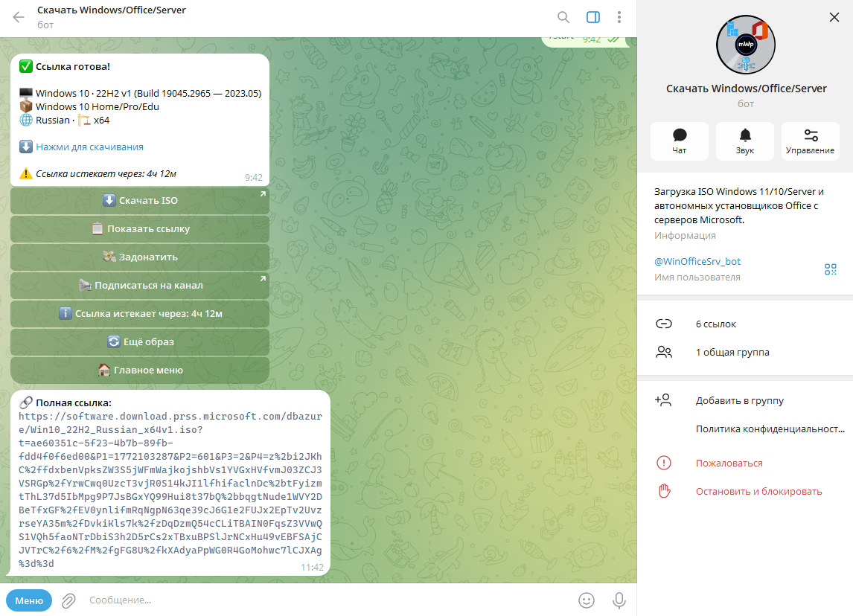Select Остановить и блокировать option
The width and height of the screenshot is (853, 616).
pos(745,492)
